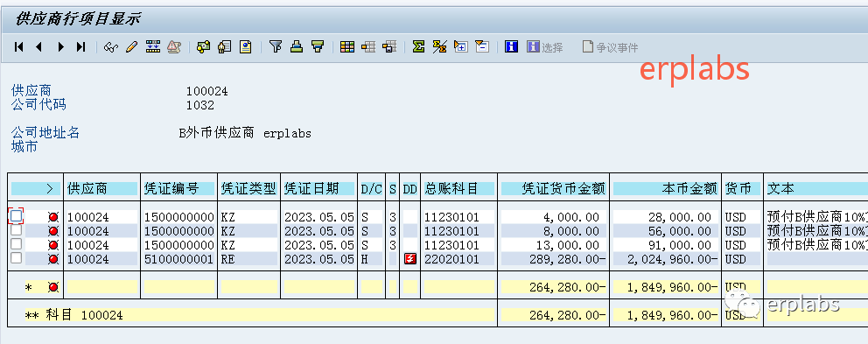Sort in ascending order icon
Image resolution: width=868 pixels, height=344 pixels.
(297, 47)
